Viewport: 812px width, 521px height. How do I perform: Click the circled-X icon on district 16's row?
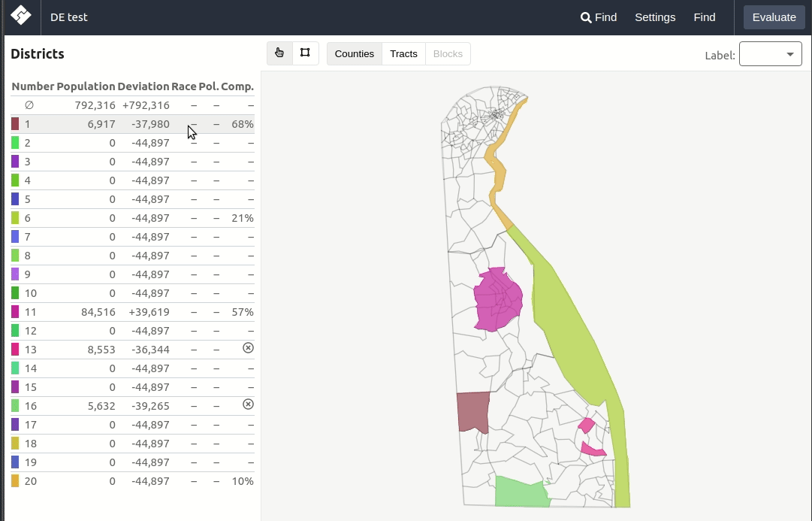pos(248,404)
